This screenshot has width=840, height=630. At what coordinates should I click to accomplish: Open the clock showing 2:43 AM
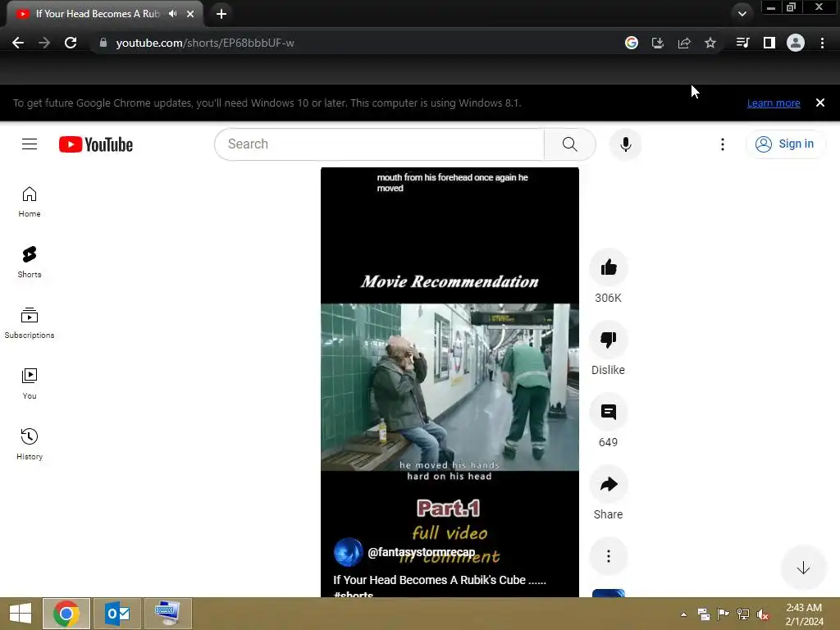point(804,614)
